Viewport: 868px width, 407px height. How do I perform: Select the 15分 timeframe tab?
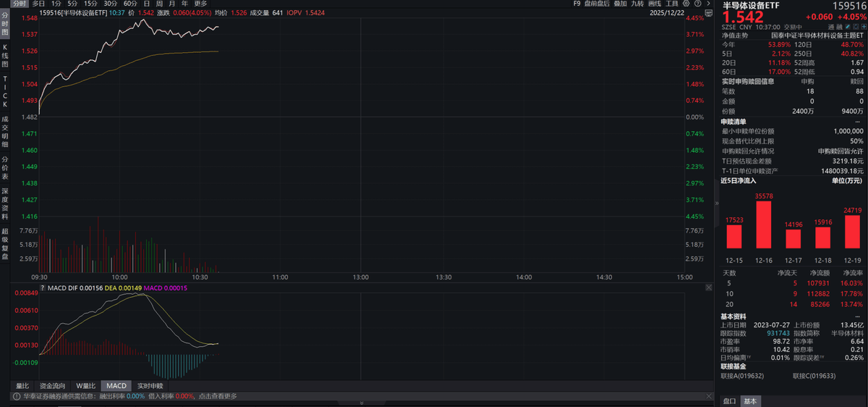(x=90, y=4)
